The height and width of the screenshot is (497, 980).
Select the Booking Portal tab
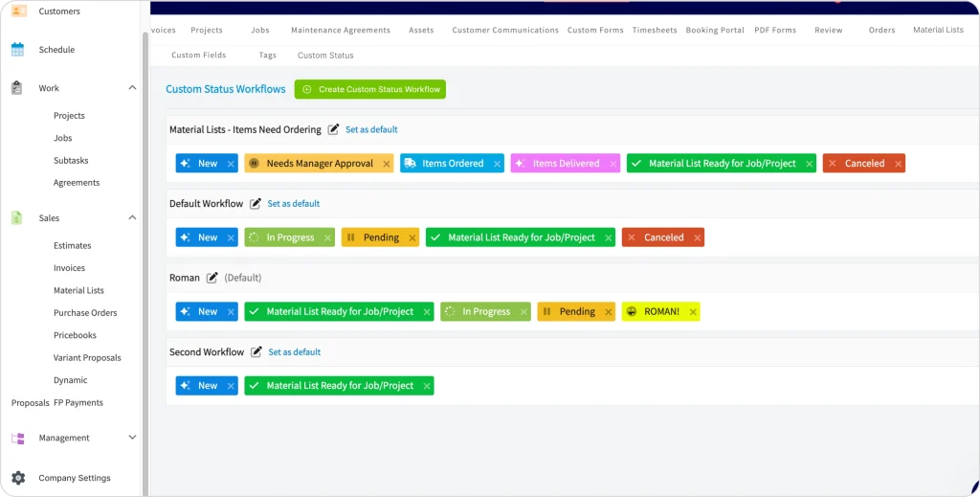[x=715, y=30]
